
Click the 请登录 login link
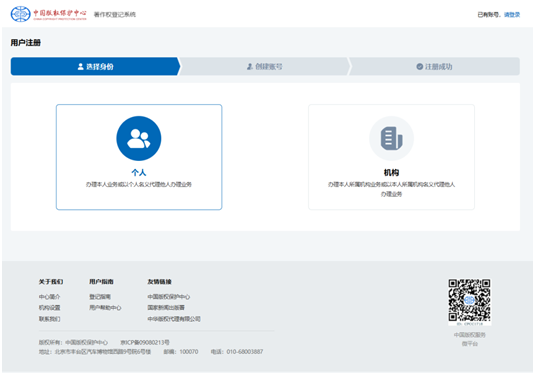click(x=512, y=14)
